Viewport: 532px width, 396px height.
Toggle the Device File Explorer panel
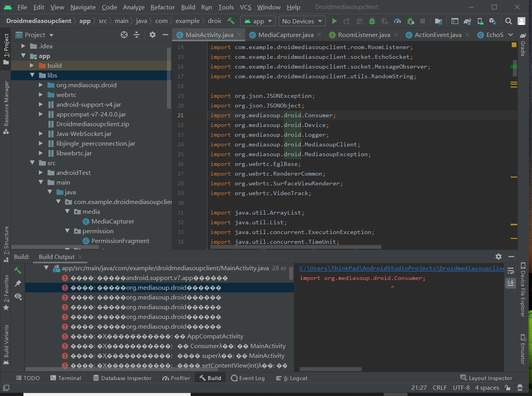point(523,289)
